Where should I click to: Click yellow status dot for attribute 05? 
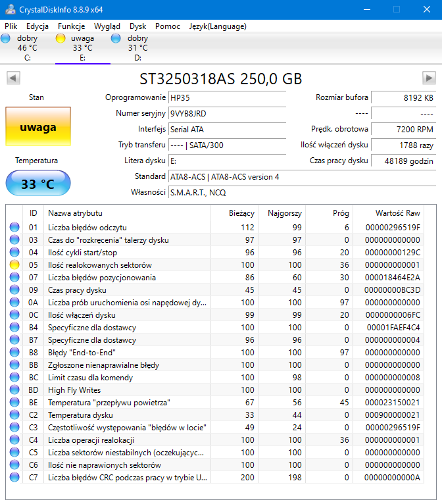tap(14, 265)
